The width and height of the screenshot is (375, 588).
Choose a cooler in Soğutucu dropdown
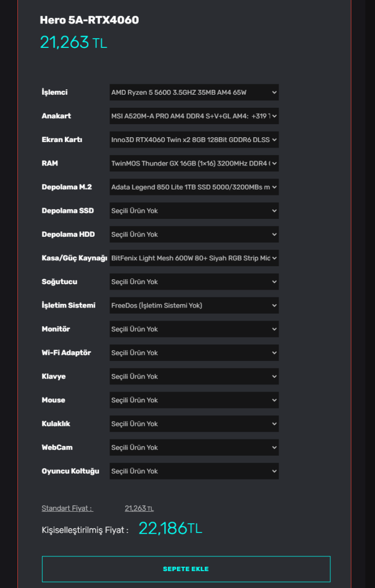[194, 282]
